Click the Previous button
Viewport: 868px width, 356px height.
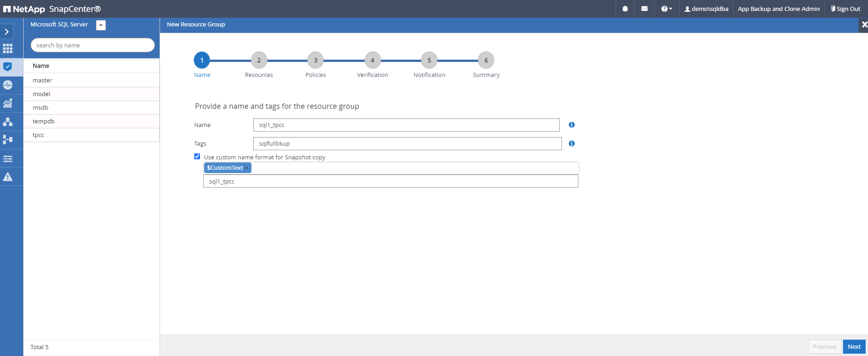pos(824,346)
